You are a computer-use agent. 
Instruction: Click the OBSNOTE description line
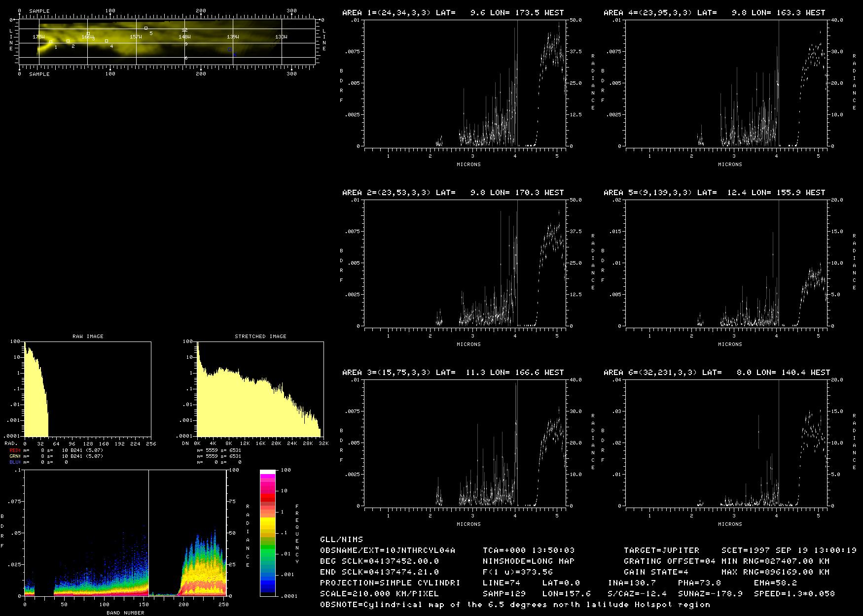click(515, 605)
